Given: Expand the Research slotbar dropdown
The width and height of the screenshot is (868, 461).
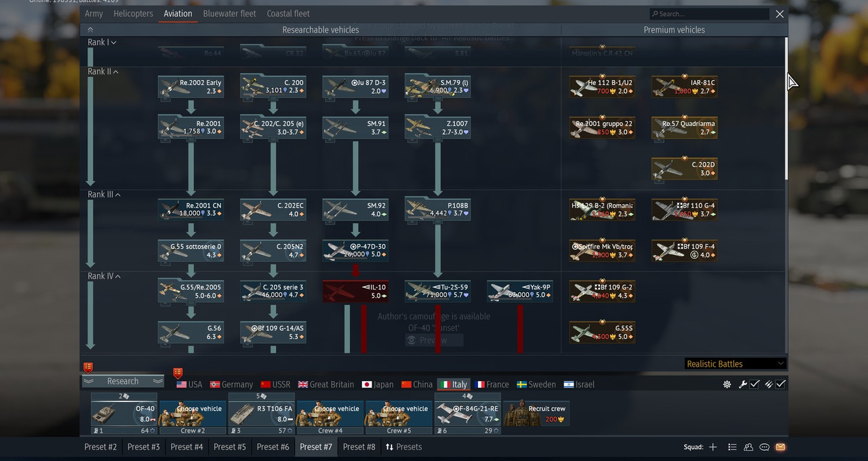Looking at the screenshot, I should point(123,382).
